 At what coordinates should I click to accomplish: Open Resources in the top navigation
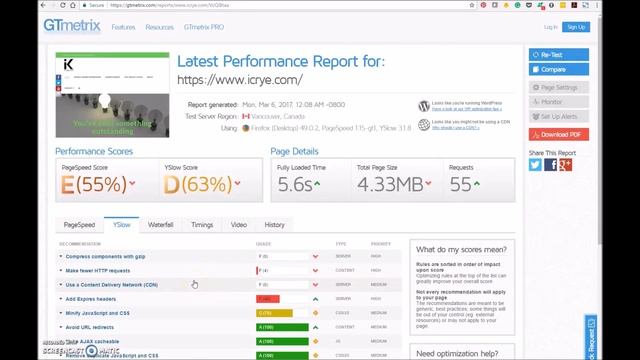point(160,27)
